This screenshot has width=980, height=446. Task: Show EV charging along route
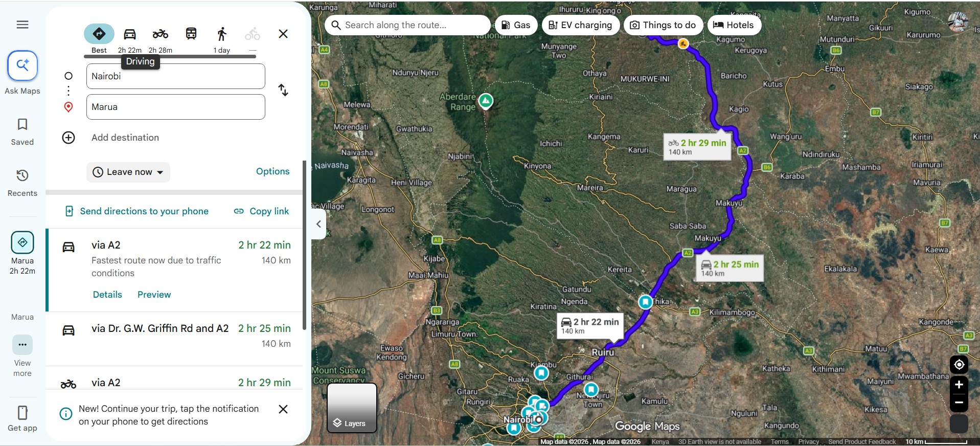[581, 25]
